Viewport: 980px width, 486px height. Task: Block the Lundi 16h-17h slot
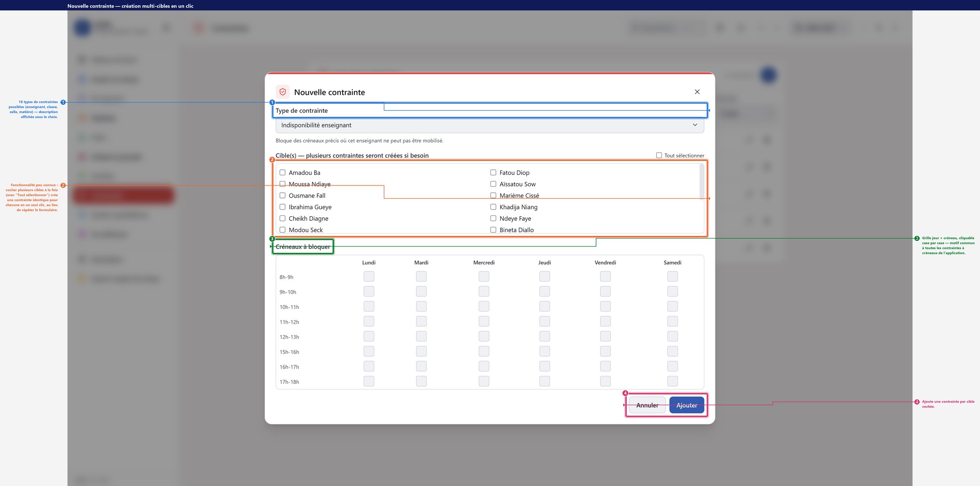coord(369,367)
